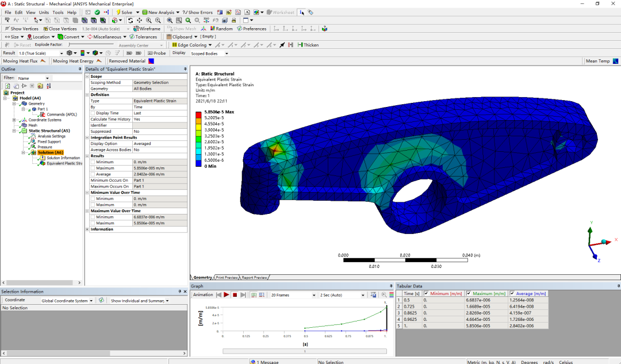Check the Maximum checkbox under Results
The image size is (621, 364).
(93, 168)
